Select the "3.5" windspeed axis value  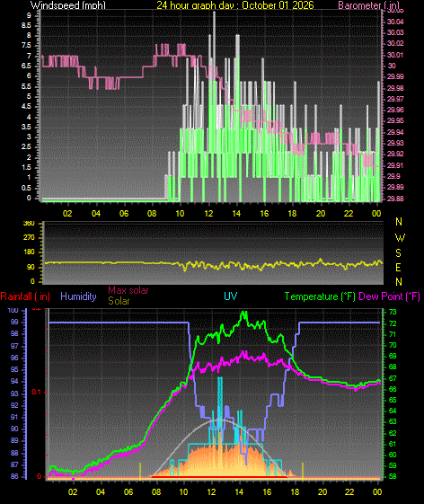[x=26, y=127]
